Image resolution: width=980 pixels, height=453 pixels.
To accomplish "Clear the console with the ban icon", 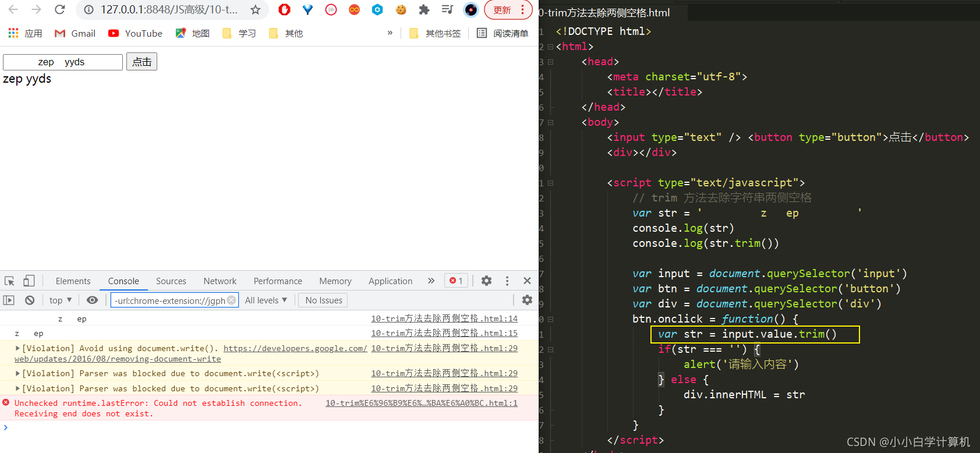I will pos(30,300).
